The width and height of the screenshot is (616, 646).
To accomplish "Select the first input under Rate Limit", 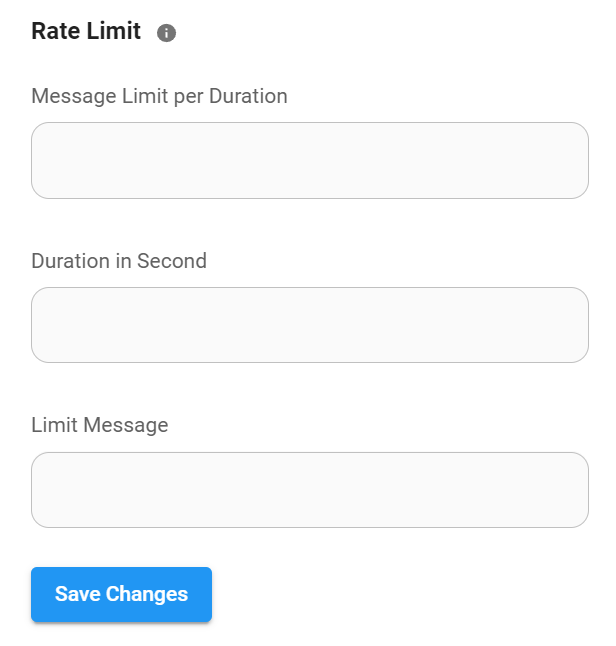I will (x=309, y=161).
